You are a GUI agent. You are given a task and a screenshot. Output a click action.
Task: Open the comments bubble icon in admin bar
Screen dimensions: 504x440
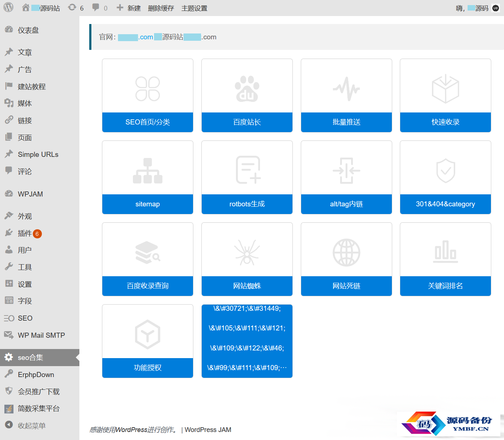(96, 8)
